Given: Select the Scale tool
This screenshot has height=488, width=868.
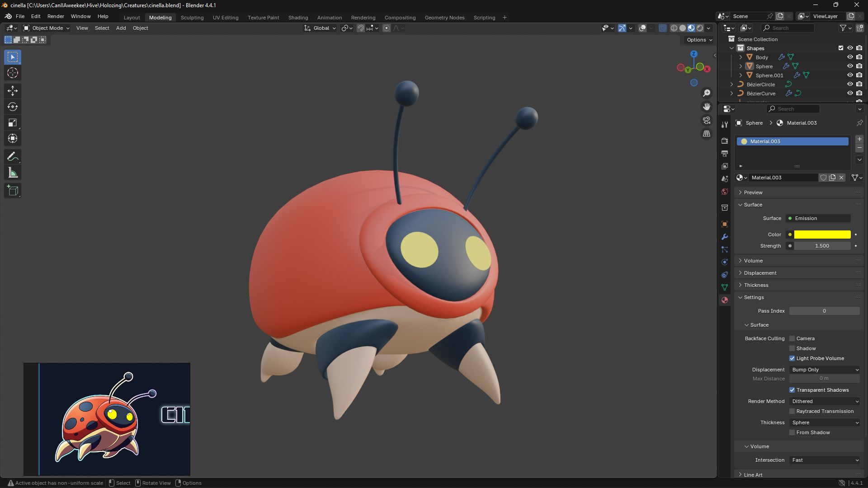Looking at the screenshot, I should [x=13, y=122].
